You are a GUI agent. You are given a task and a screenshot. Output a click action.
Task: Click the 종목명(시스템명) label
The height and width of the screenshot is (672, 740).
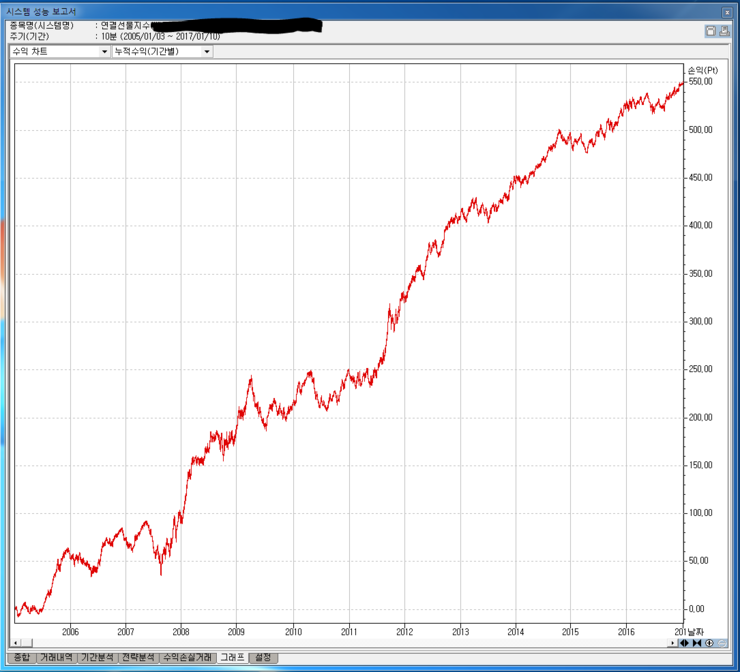tap(42, 25)
